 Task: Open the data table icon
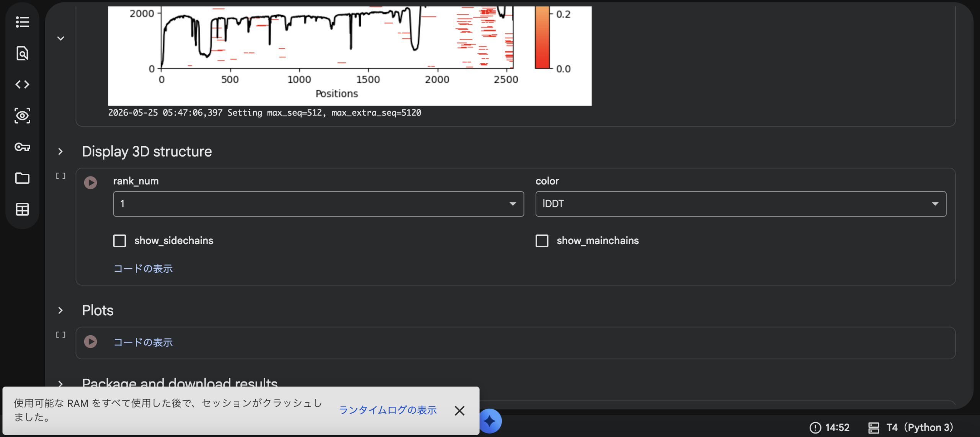coord(22,209)
